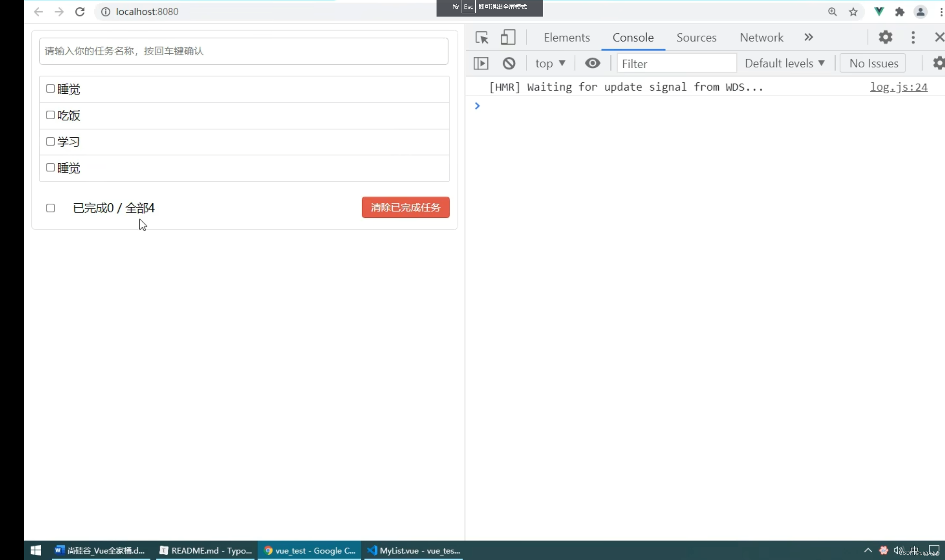Screen dimensions: 945x560
Task: Click the HMR waiting console message
Action: tap(626, 87)
